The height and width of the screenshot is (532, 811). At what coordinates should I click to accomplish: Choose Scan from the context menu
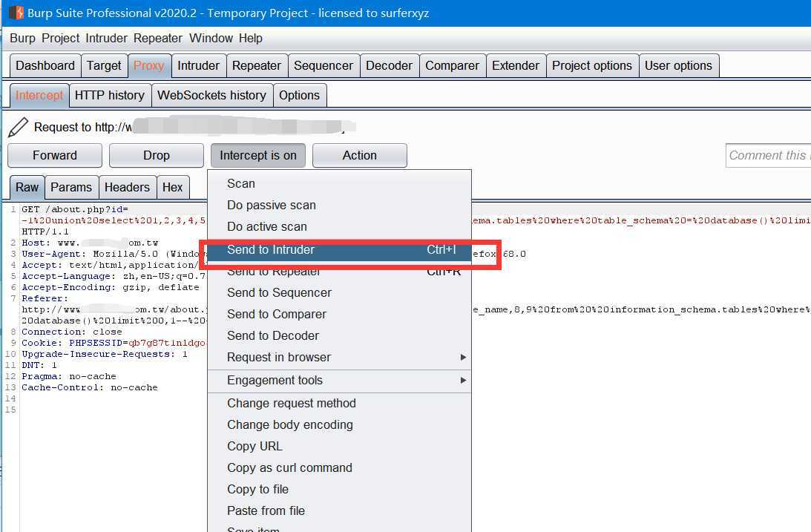[339, 183]
